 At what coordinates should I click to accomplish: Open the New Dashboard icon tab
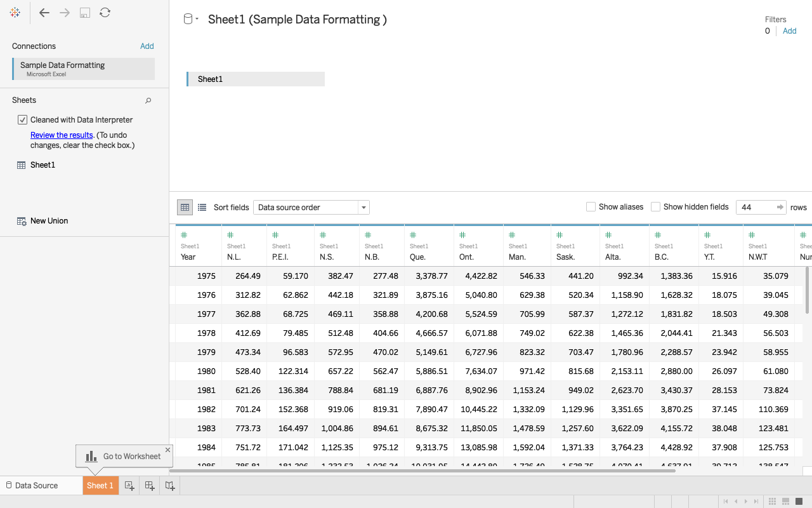click(x=150, y=486)
